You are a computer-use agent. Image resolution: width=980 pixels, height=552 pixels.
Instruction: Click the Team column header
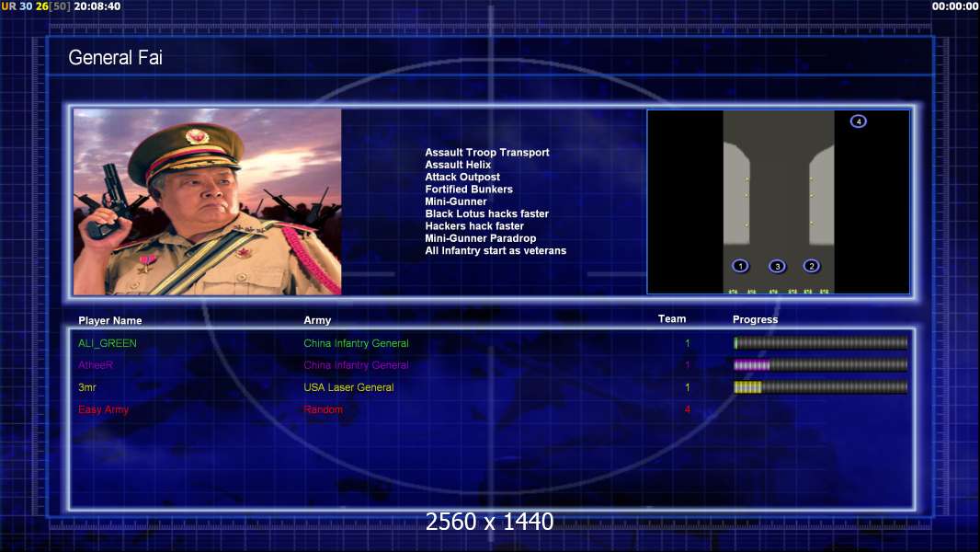click(672, 319)
